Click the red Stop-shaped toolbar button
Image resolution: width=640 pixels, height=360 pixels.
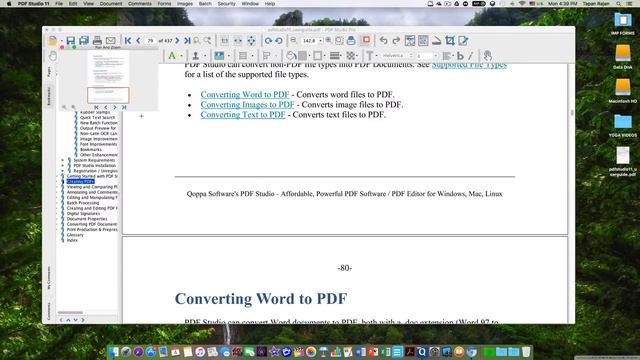(366, 40)
